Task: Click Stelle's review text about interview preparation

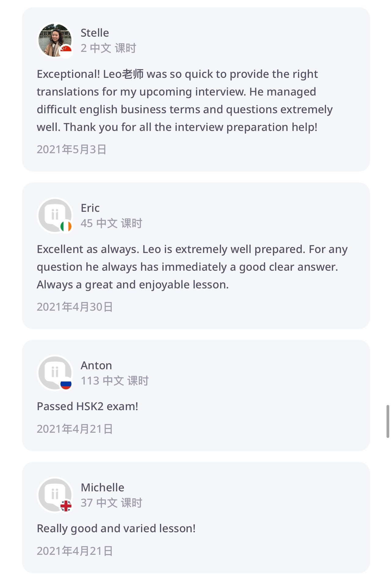Action: click(184, 100)
